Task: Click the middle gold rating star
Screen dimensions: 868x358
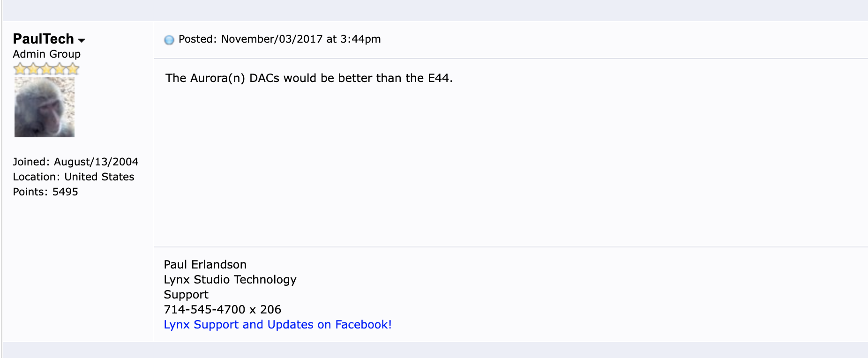Action: [46, 69]
